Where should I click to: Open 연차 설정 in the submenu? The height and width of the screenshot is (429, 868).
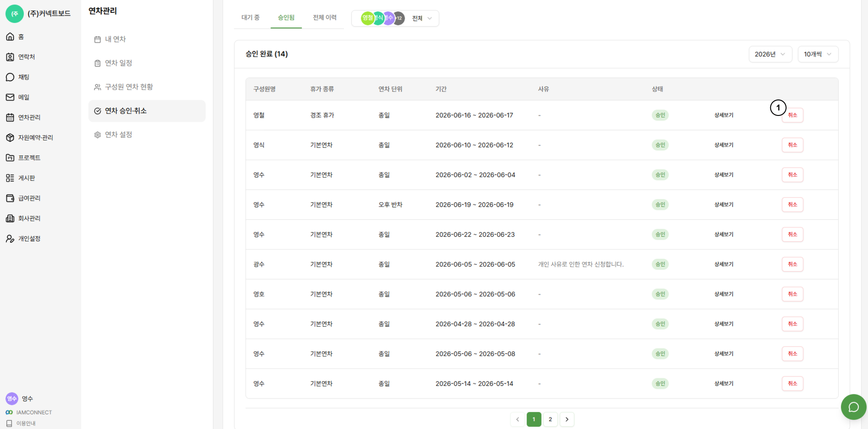(147, 135)
